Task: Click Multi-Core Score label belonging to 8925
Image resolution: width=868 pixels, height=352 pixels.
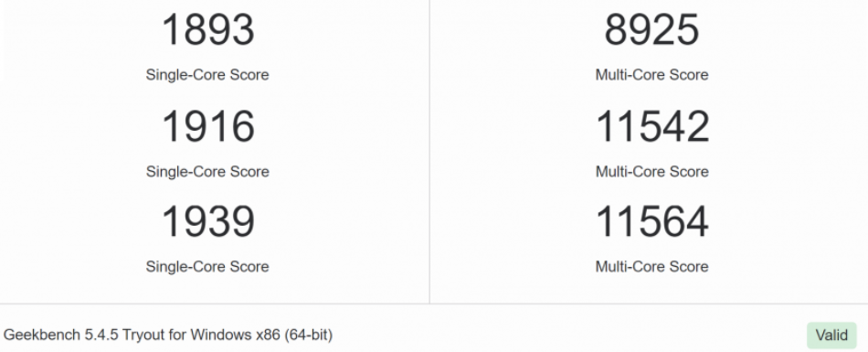Action: pyautogui.click(x=652, y=75)
